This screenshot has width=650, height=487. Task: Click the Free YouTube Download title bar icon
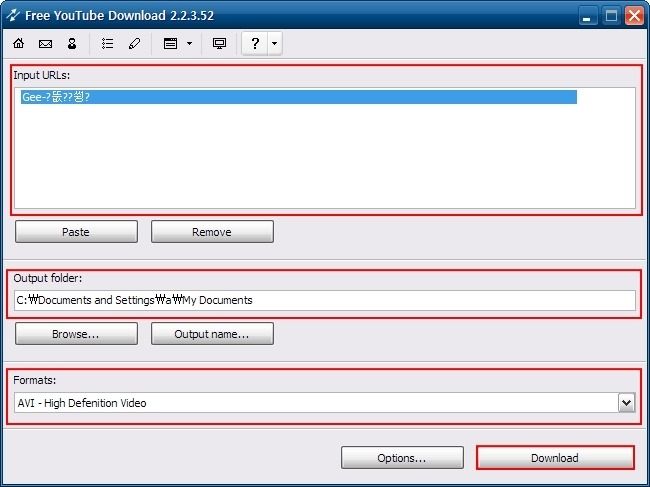coord(13,15)
